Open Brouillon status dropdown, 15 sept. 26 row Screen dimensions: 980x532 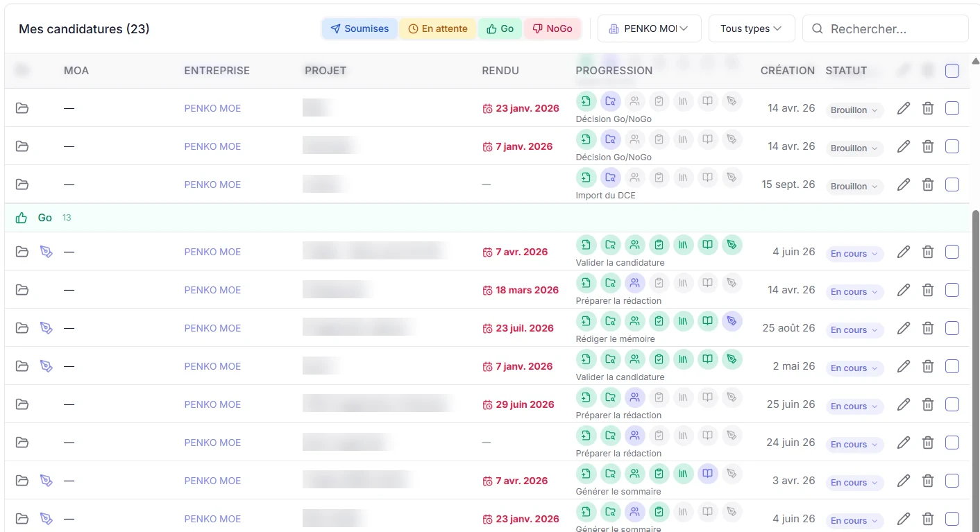[x=854, y=187]
